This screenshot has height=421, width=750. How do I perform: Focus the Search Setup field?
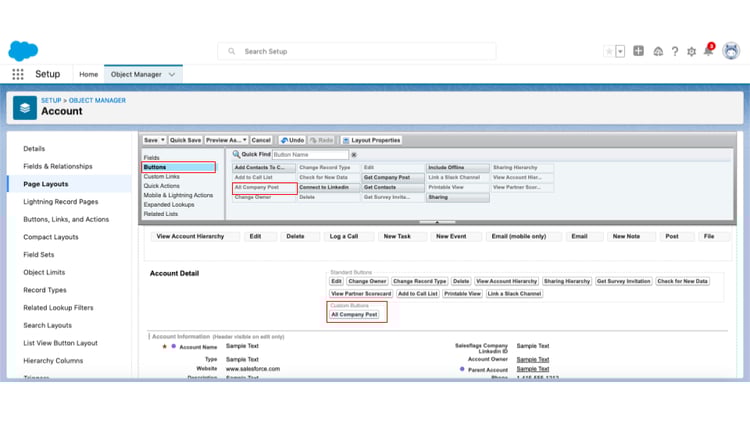click(x=357, y=51)
